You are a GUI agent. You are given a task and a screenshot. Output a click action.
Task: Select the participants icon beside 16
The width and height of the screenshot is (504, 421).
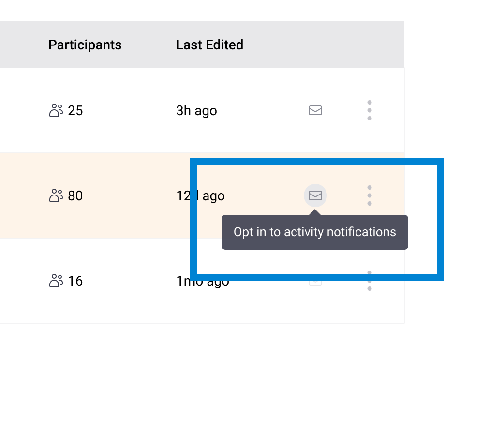point(56,281)
